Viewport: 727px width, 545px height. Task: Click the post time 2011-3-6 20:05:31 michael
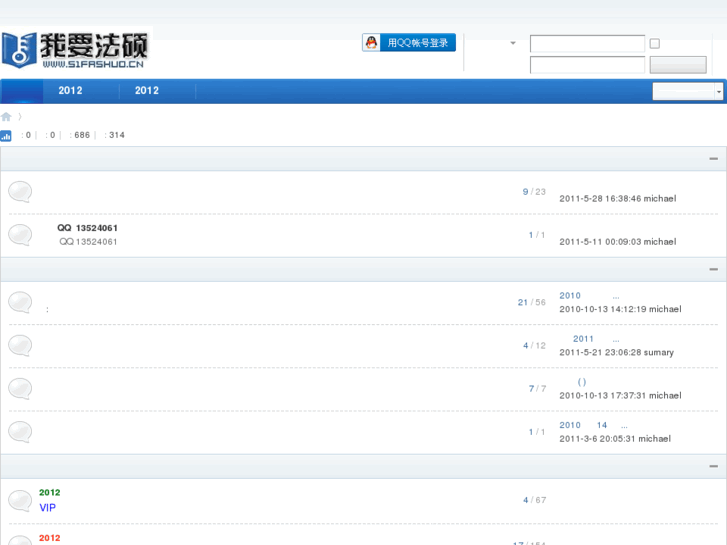[615, 439]
